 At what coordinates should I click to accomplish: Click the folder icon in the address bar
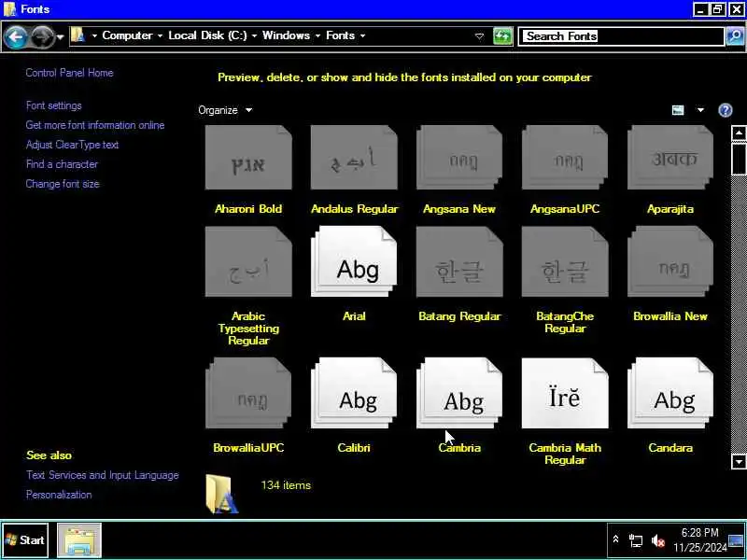click(x=78, y=35)
